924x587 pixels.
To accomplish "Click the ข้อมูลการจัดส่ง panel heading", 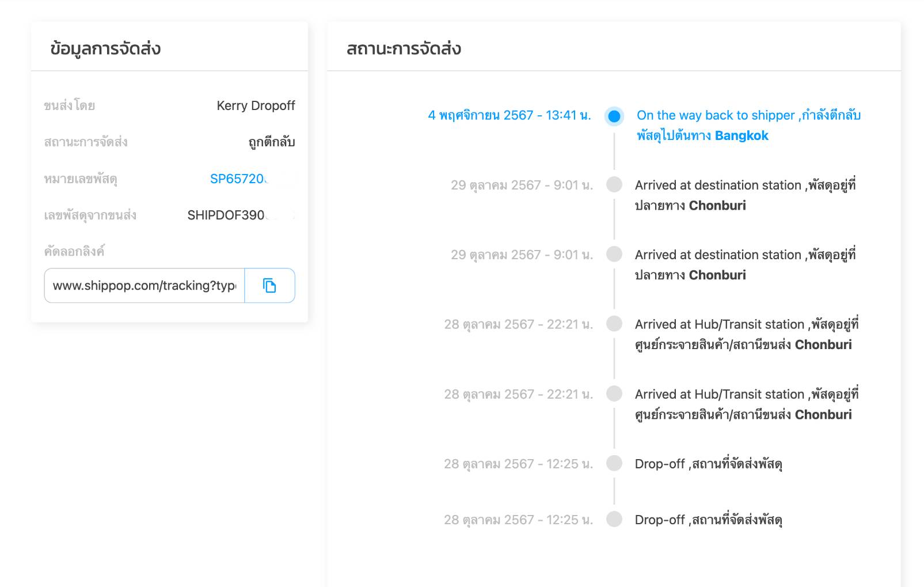I will [105, 48].
